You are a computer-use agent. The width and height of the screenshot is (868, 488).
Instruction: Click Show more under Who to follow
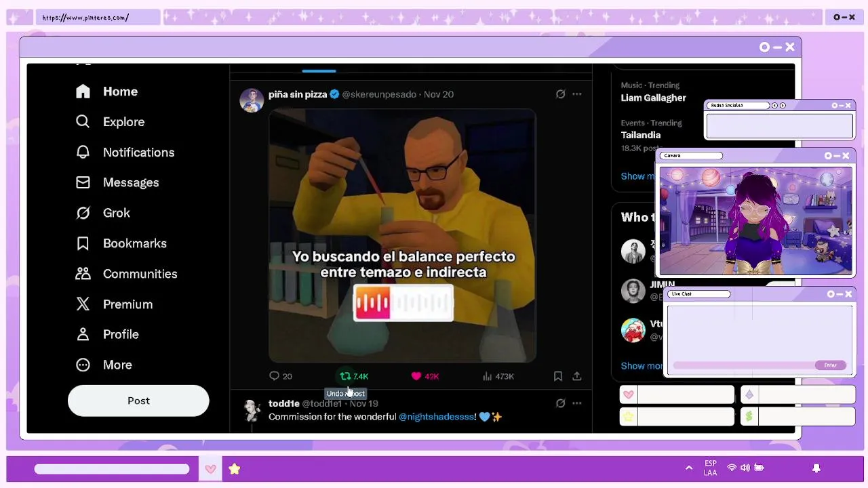point(641,366)
